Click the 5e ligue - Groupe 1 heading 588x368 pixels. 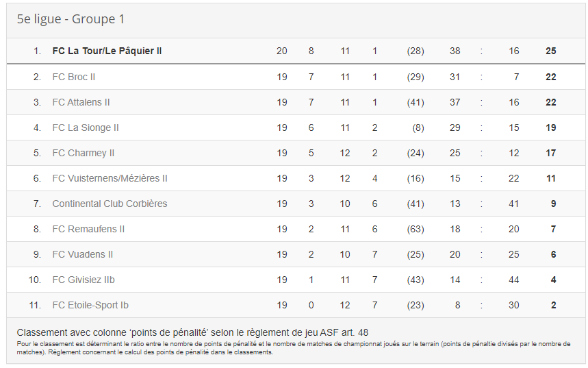[71, 19]
